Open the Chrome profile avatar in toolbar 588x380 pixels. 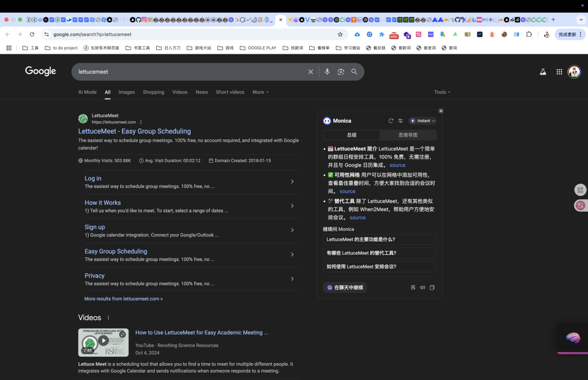pyautogui.click(x=547, y=34)
